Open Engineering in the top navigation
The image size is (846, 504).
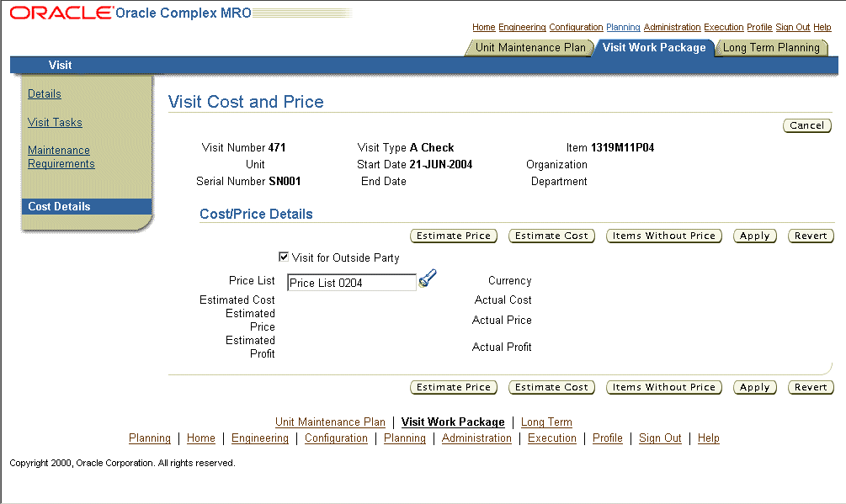point(522,27)
